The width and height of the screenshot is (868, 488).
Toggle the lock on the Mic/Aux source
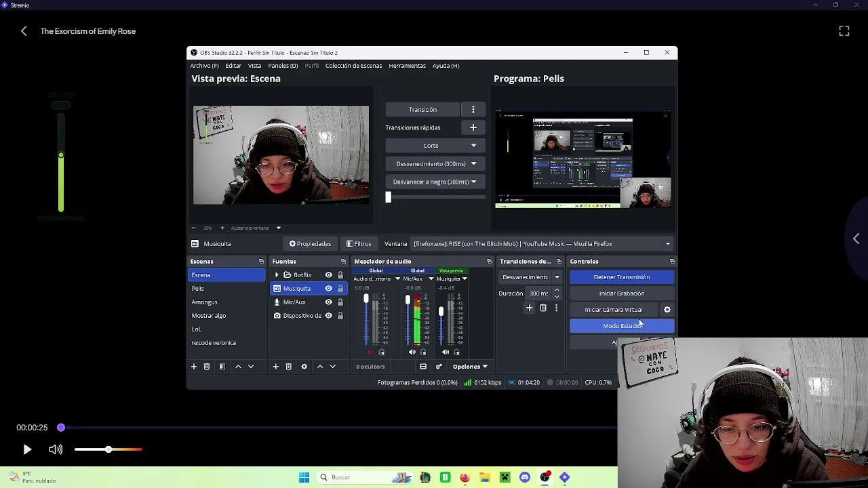340,302
